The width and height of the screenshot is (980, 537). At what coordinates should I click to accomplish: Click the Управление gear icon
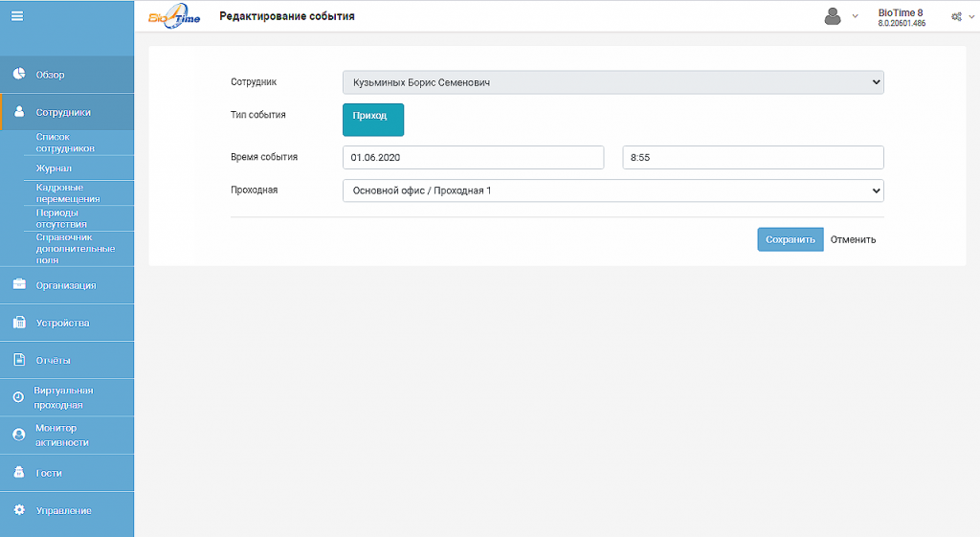[x=19, y=510]
